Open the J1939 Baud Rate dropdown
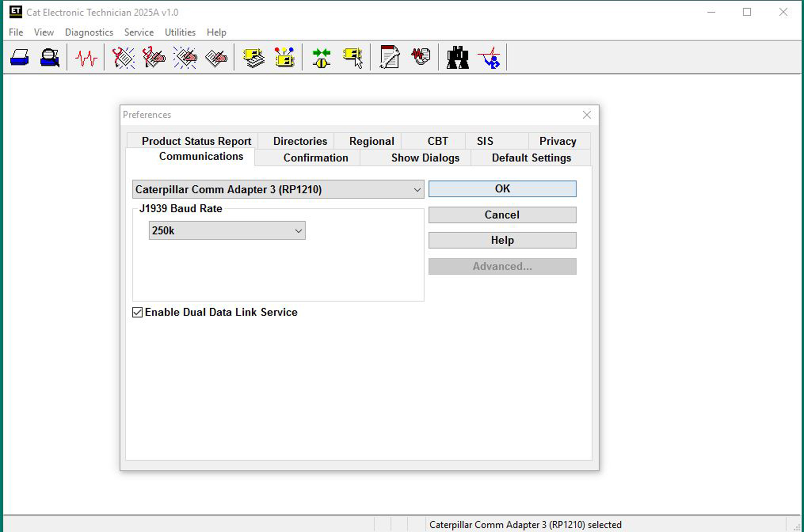Image resolution: width=804 pixels, height=532 pixels. (298, 231)
